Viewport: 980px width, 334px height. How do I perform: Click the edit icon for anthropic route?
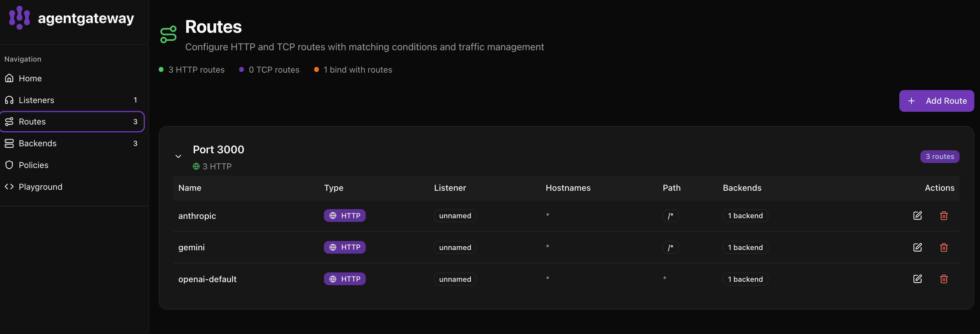tap(917, 216)
